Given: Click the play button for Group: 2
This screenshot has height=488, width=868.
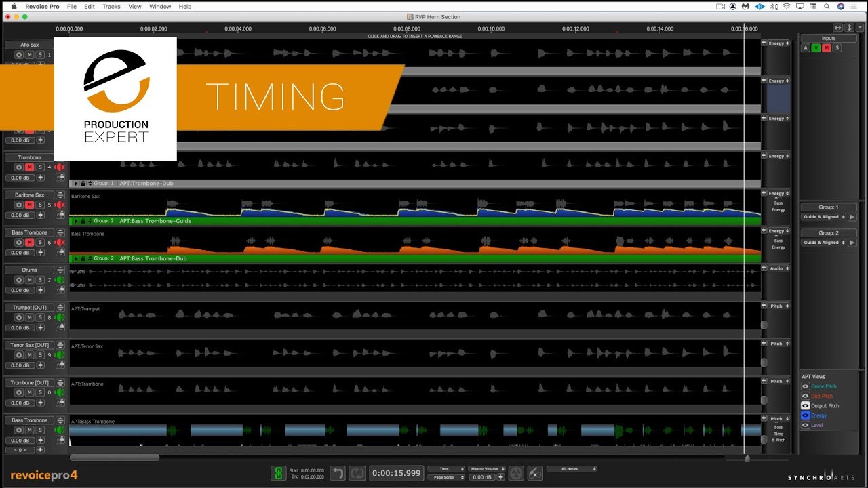Looking at the screenshot, I should pos(852,243).
